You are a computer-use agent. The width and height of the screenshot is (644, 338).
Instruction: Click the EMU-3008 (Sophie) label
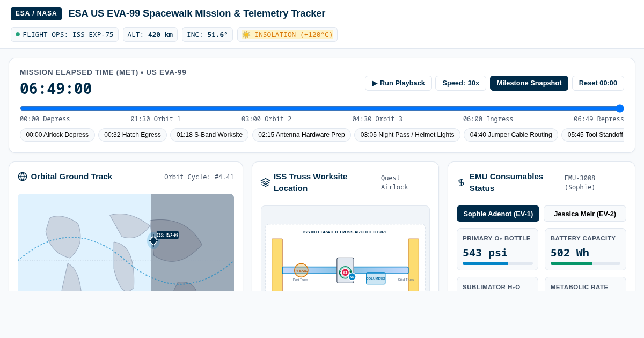click(x=580, y=182)
